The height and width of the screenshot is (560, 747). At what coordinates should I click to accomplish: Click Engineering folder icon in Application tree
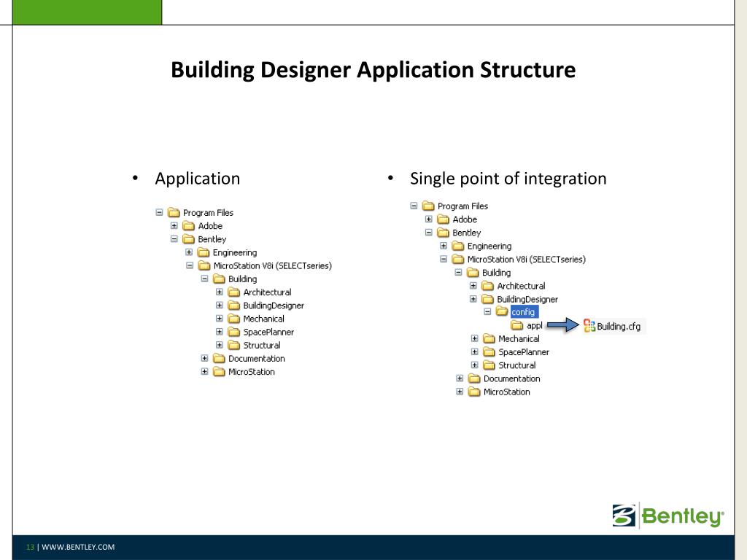(x=204, y=252)
